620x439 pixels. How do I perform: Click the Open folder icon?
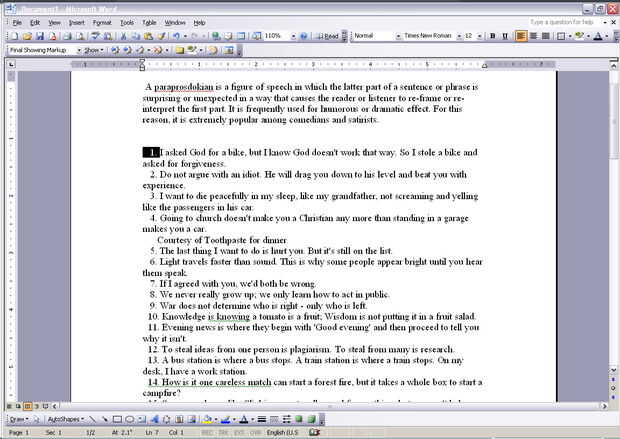tap(27, 36)
